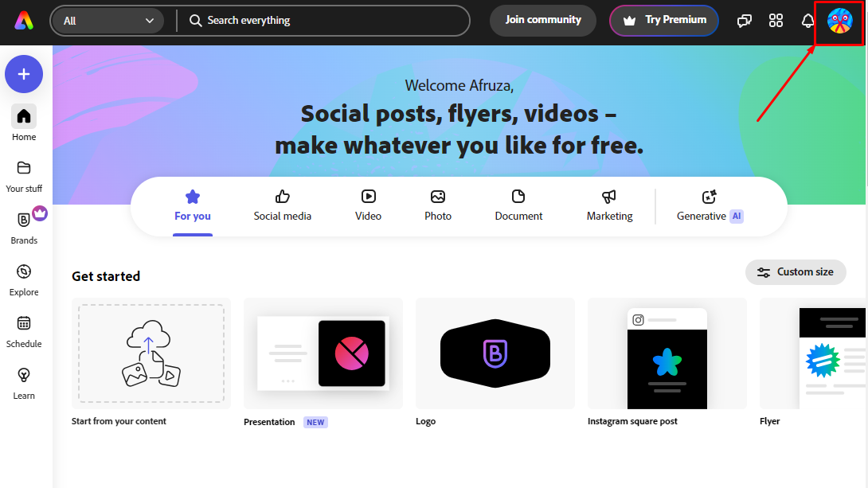Go to Home in the sidebar
Viewport: 868px width, 488px height.
coord(24,123)
